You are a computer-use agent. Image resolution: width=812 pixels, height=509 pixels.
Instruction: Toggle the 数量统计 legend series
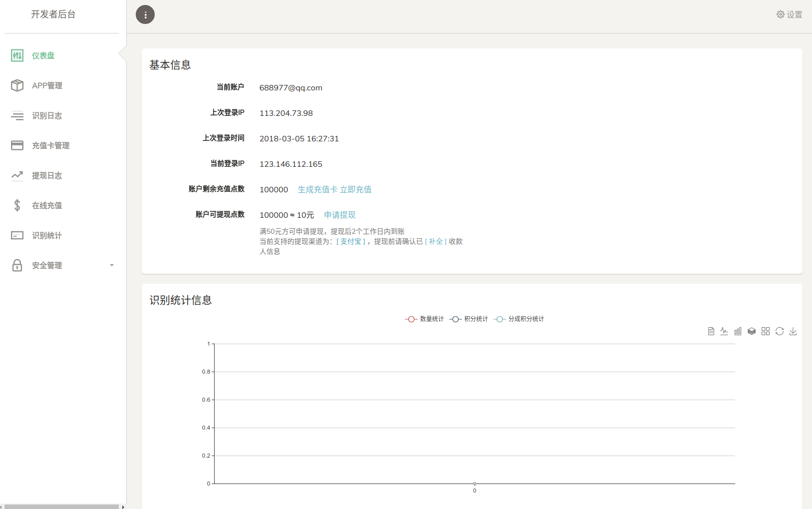[x=424, y=319]
